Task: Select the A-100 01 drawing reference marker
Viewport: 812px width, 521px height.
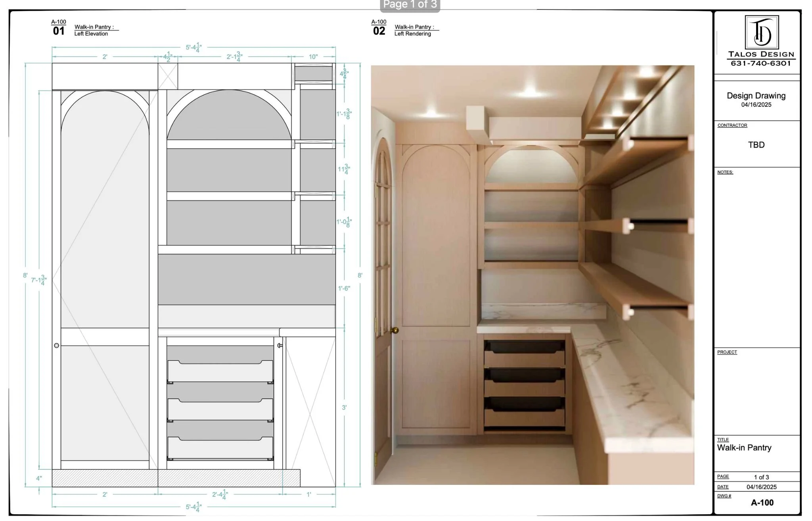Action: (x=59, y=27)
